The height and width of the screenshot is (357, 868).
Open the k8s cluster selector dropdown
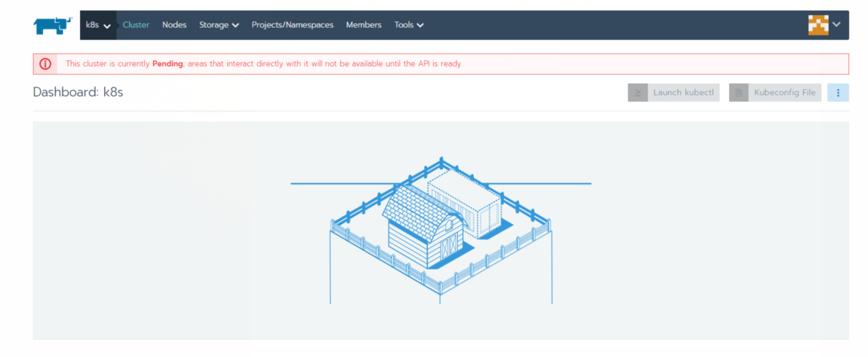click(98, 25)
